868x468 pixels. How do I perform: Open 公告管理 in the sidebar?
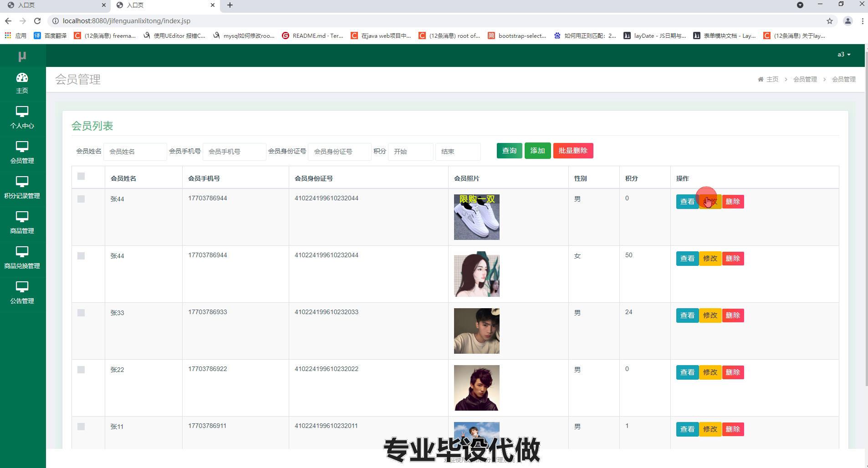pos(22,294)
